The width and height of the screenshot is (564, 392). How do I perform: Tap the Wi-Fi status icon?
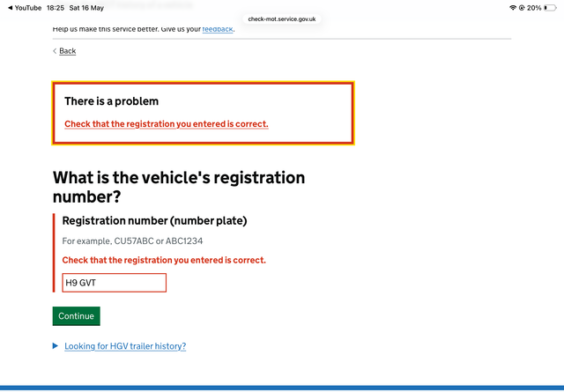(x=513, y=8)
